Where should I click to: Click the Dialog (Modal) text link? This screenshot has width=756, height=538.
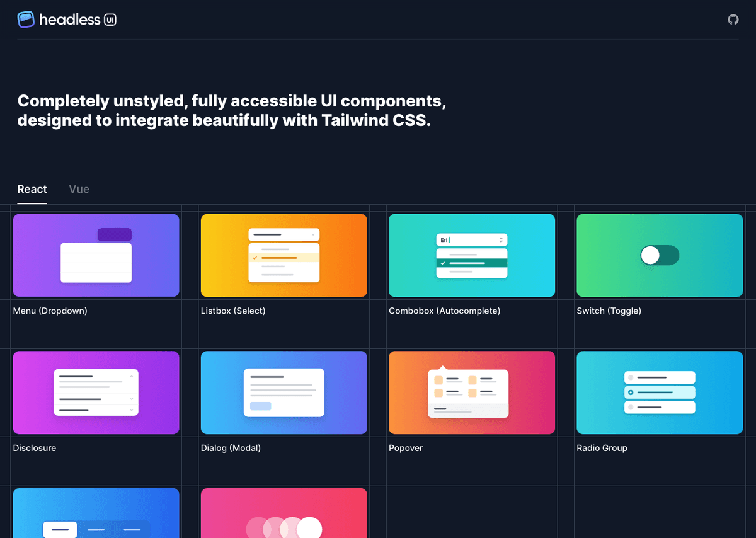click(x=231, y=448)
